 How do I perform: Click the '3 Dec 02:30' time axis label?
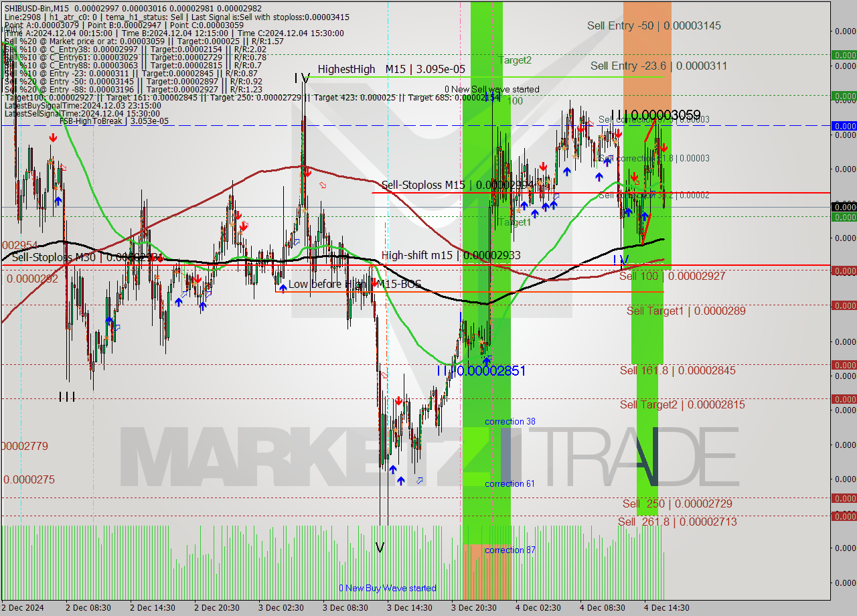coord(281,607)
